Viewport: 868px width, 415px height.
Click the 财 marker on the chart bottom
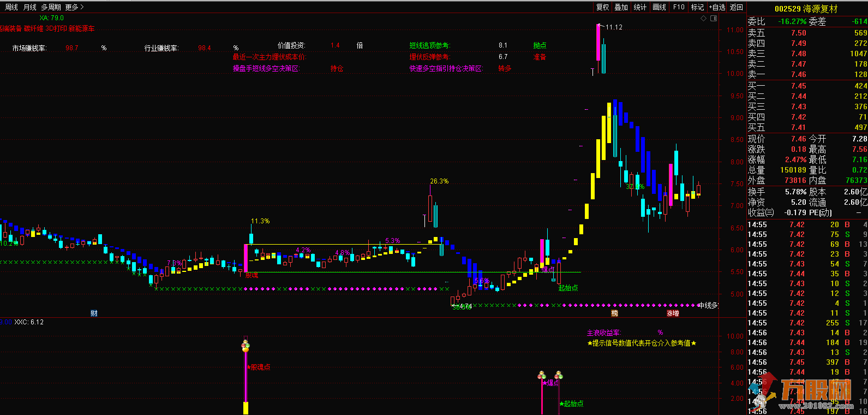[94, 313]
